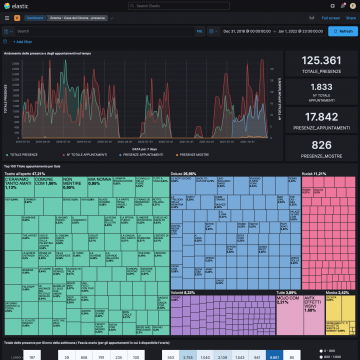Viewport: 360px width, 360px height.
Task: Open the help menu icon in header
Action: coord(332,6)
